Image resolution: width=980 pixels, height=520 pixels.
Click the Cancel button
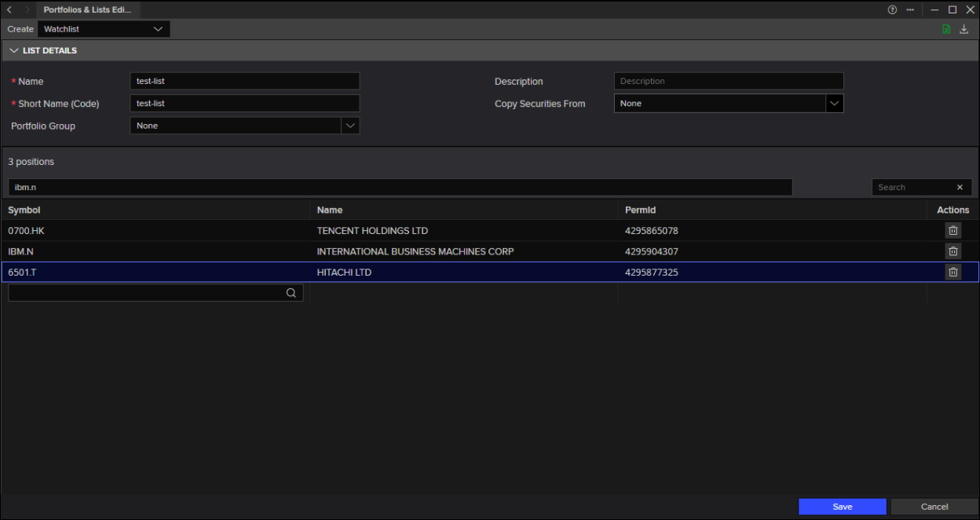point(934,507)
